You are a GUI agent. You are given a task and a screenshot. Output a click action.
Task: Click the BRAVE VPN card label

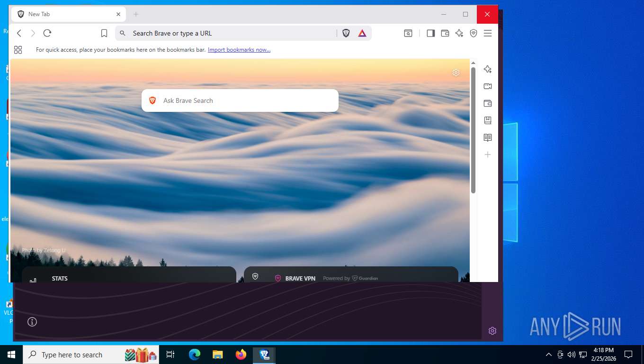300,278
